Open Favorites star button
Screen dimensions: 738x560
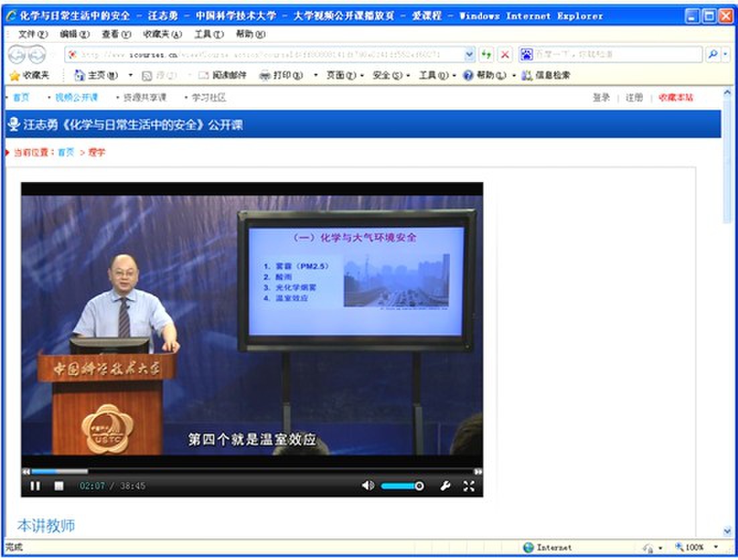coord(29,76)
